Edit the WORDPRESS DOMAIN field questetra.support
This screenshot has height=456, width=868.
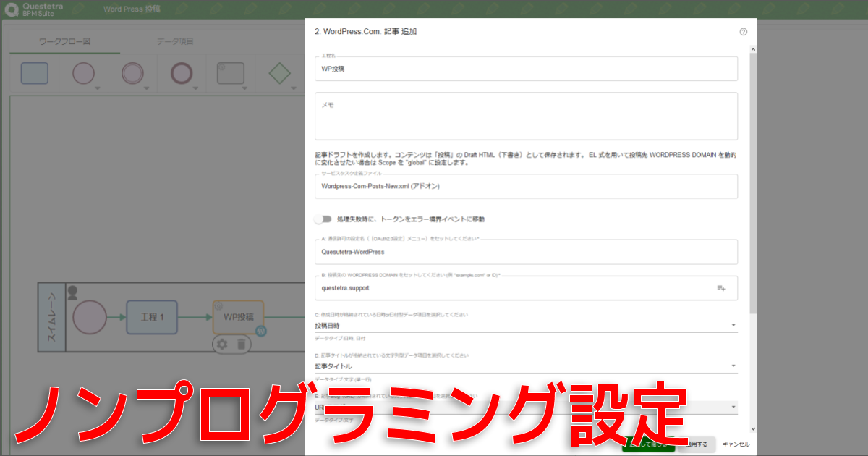click(526, 288)
